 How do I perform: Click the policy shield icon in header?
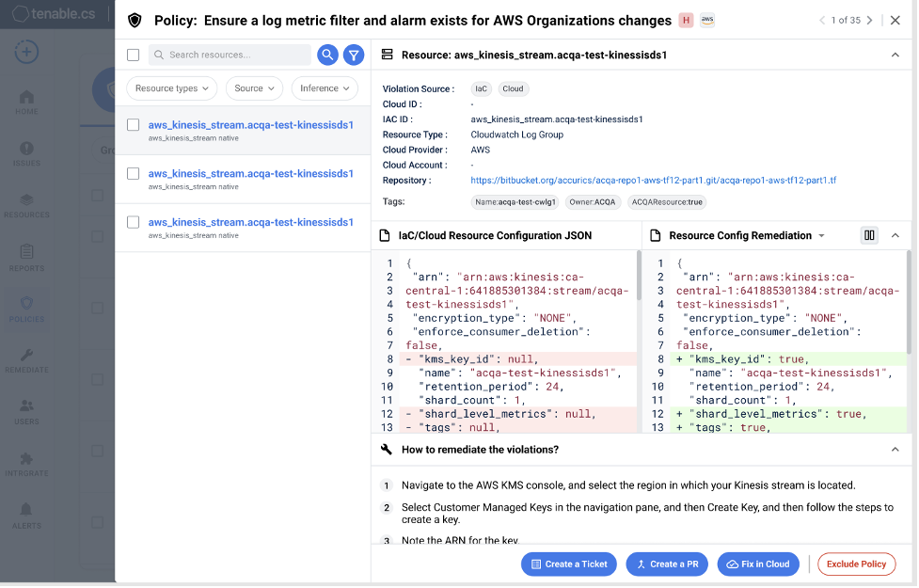(135, 21)
